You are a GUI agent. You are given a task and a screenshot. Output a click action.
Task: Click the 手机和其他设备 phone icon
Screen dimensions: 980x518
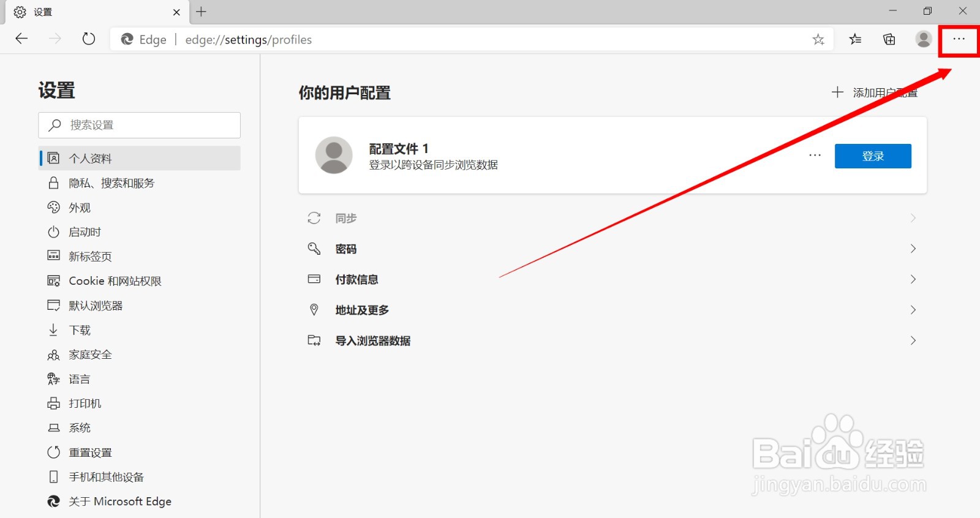click(54, 477)
